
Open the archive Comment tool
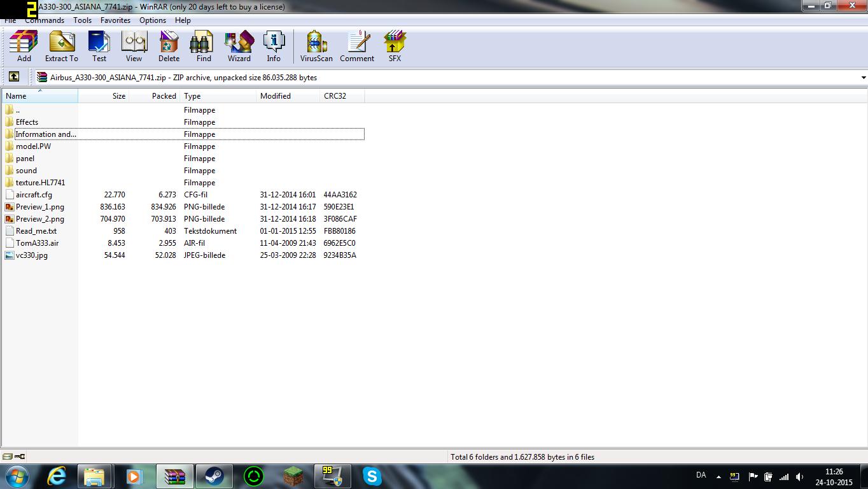[357, 46]
